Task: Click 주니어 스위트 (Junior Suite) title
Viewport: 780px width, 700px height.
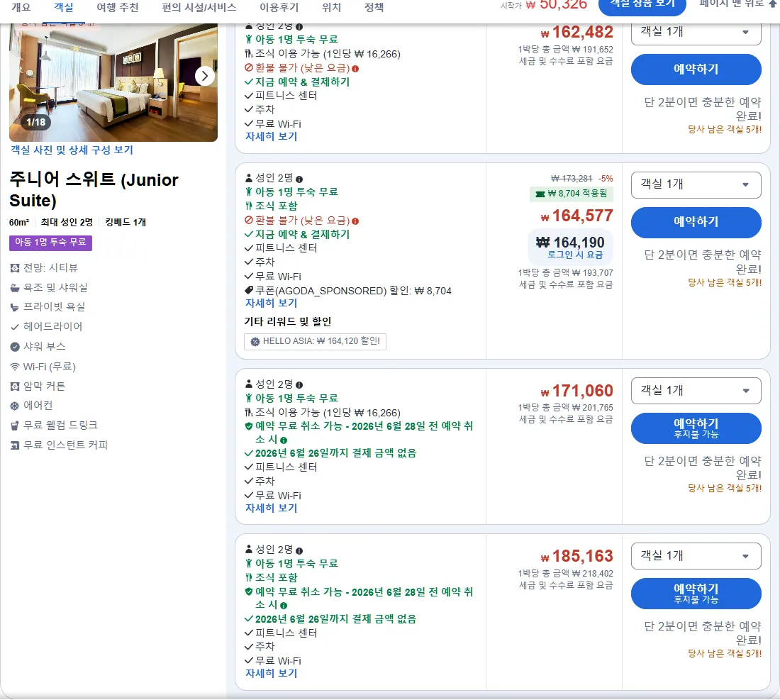Action: tap(94, 190)
